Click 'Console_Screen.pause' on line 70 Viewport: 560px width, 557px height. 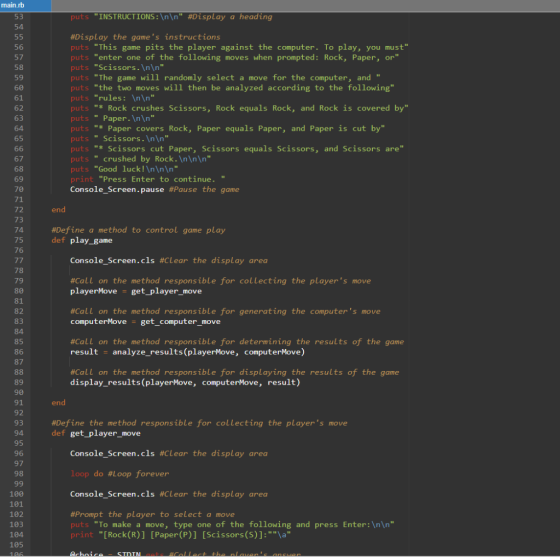coord(117,190)
